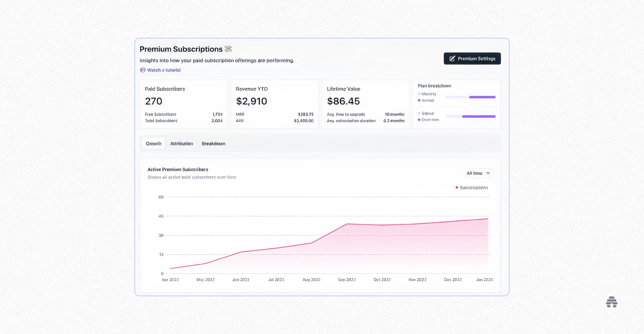The image size is (644, 334).
Task: Click the Setup legend dot in Plan breakdown
Action: 419,113
